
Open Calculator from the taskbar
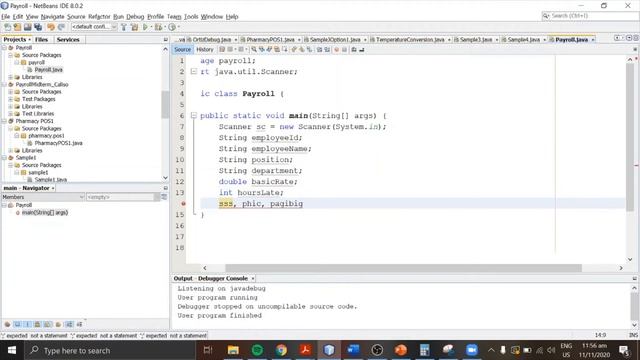[x=424, y=350]
